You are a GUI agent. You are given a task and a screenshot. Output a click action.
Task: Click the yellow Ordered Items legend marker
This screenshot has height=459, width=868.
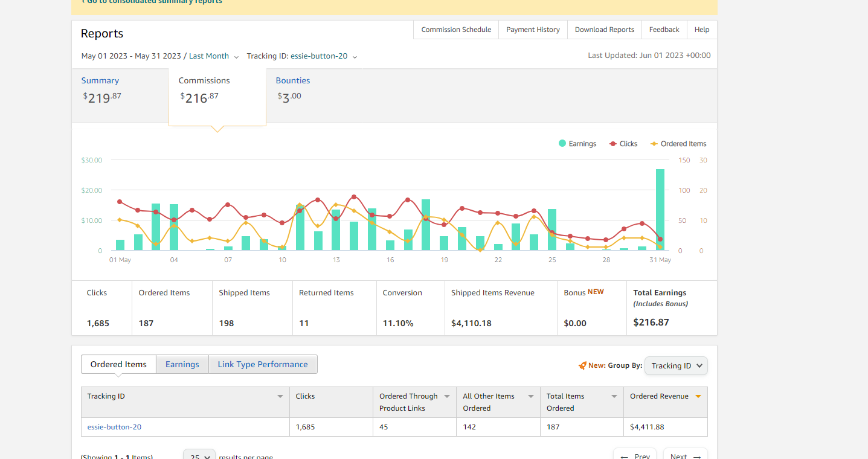(x=654, y=144)
